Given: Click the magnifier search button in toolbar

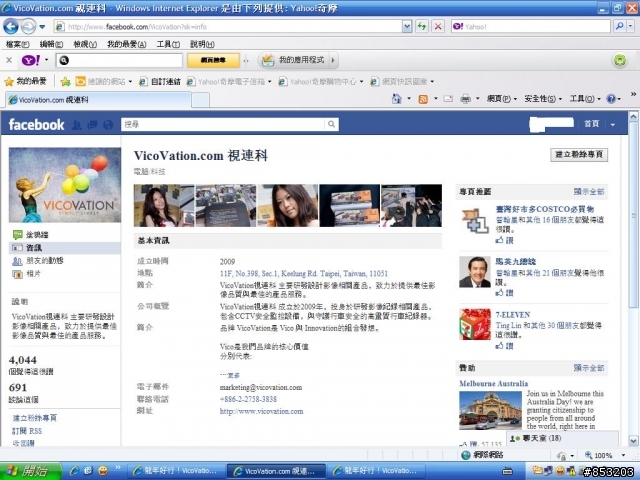Looking at the screenshot, I should 619,27.
